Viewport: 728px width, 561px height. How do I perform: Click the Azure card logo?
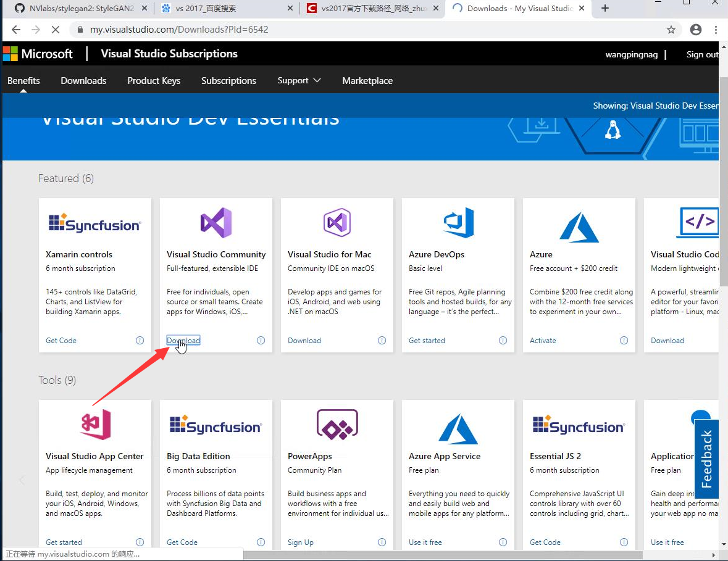(579, 227)
